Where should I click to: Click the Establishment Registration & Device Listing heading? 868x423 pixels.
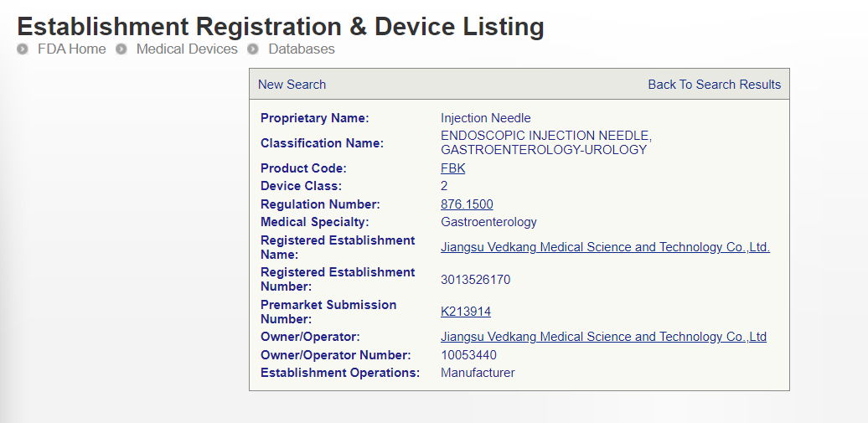click(281, 26)
